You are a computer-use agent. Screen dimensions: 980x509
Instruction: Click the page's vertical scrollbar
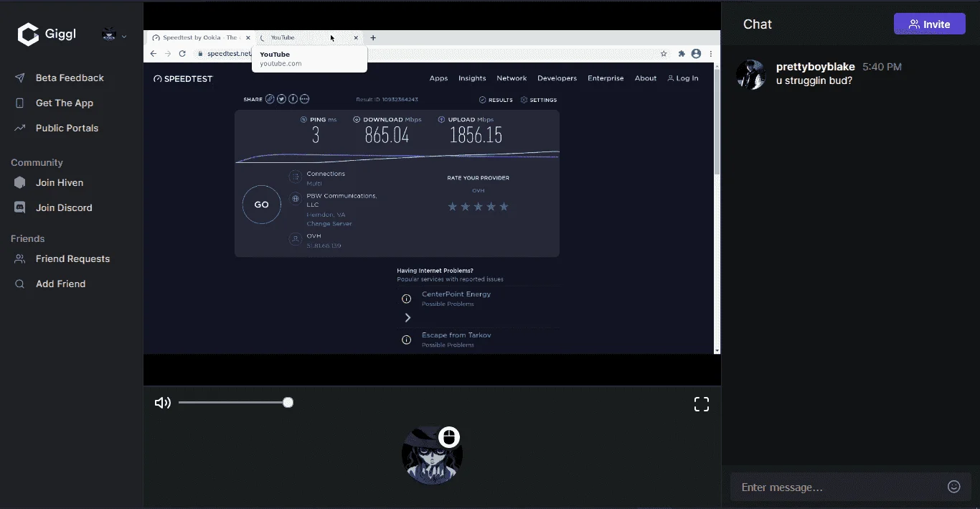click(x=717, y=122)
